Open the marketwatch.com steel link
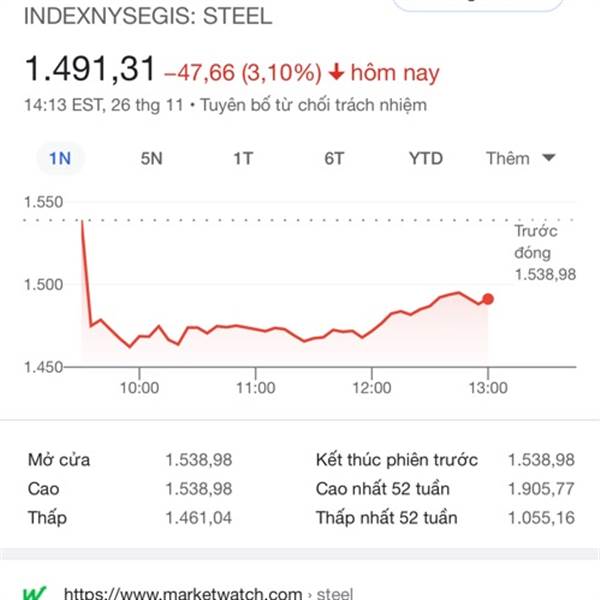 tap(208, 594)
